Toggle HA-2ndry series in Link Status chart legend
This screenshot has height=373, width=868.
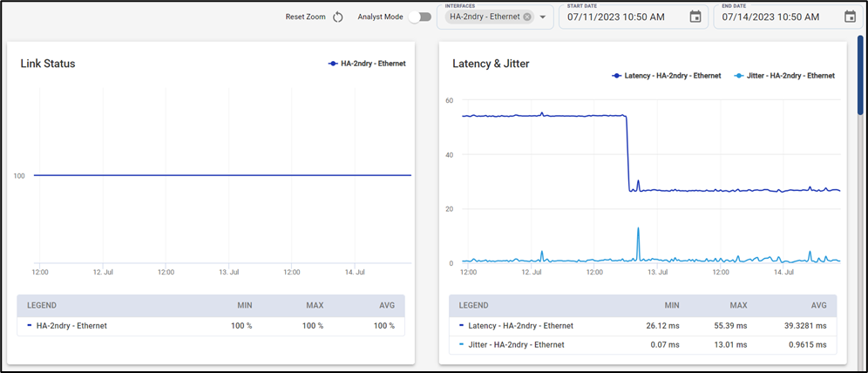pos(367,64)
